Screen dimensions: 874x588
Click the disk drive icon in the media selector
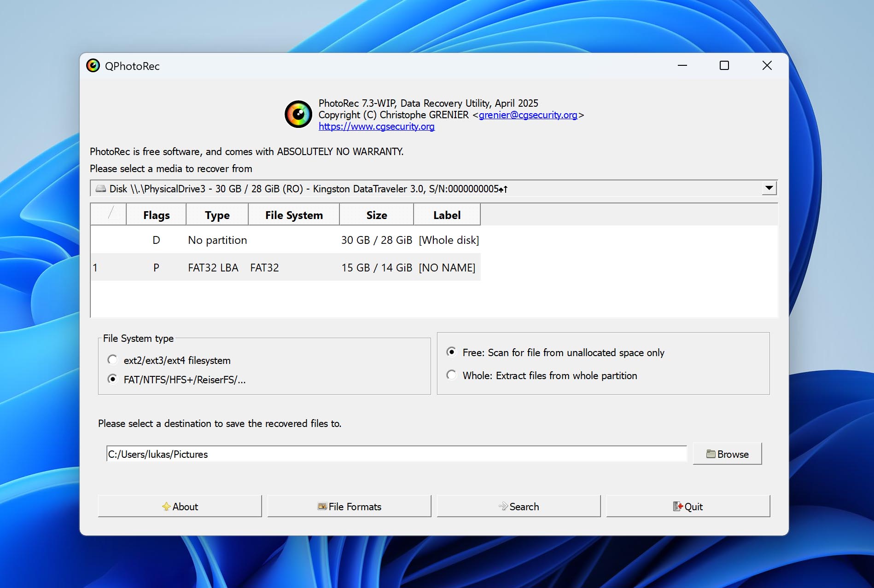click(x=100, y=189)
